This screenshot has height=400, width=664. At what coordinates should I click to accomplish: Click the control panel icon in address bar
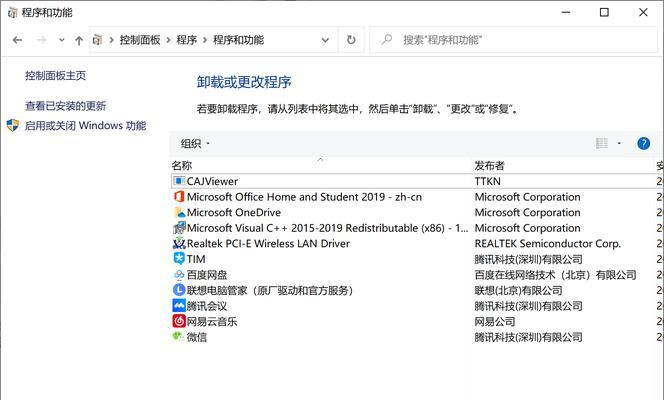97,40
